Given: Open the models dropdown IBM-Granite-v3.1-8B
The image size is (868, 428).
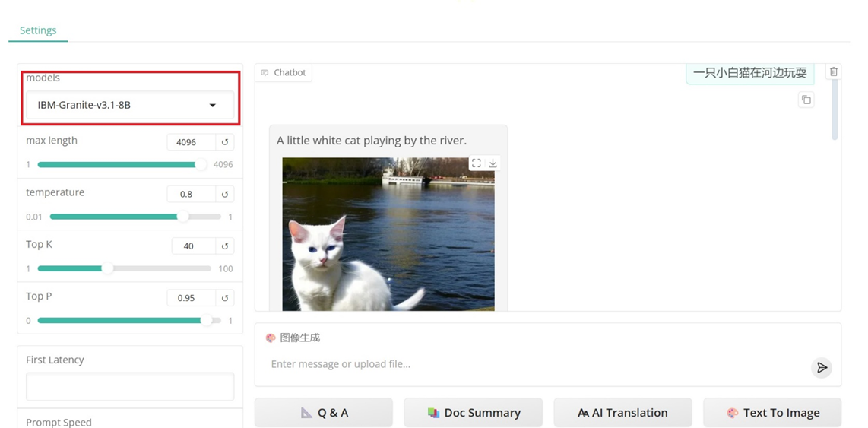Looking at the screenshot, I should [x=130, y=105].
